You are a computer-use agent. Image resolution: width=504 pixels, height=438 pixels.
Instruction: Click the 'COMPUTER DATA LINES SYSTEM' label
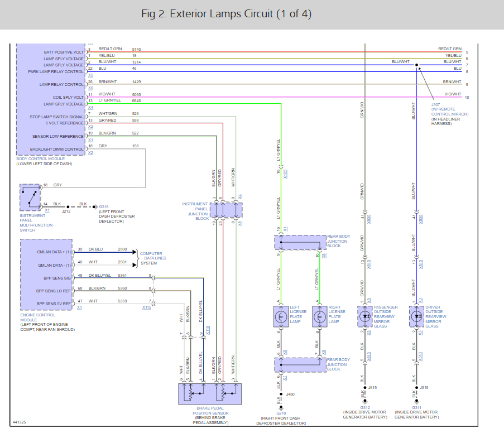(153, 258)
